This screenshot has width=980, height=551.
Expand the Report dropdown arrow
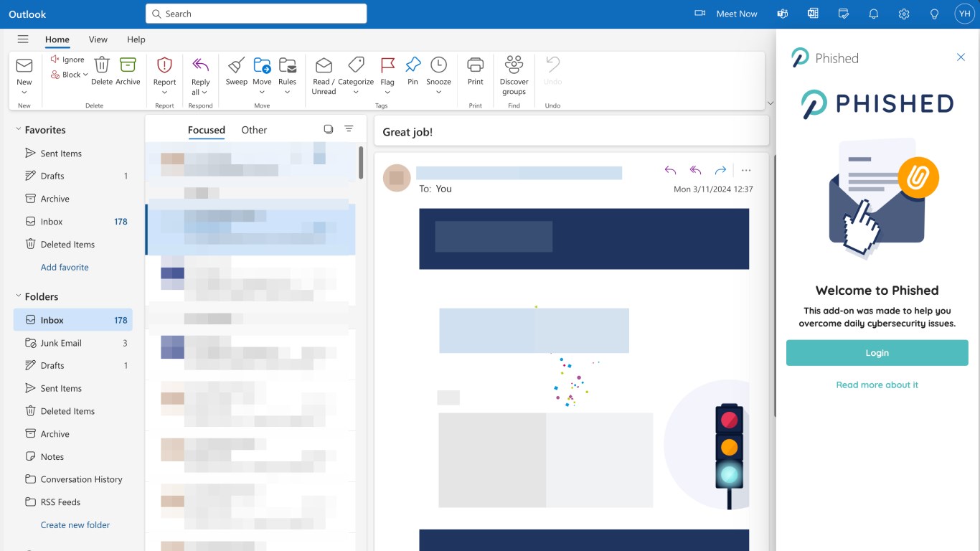(164, 93)
